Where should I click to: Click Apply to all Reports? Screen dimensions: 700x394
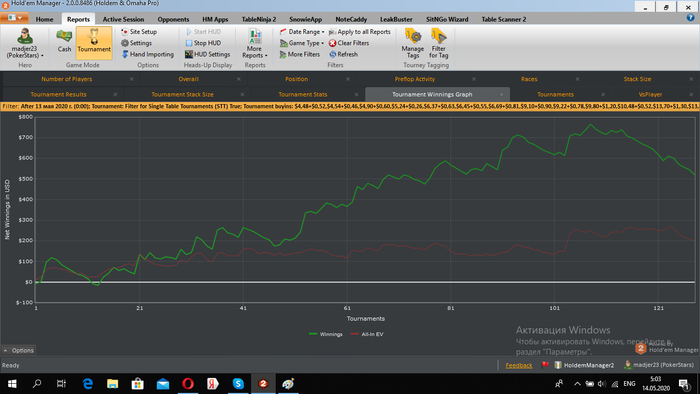coord(359,32)
